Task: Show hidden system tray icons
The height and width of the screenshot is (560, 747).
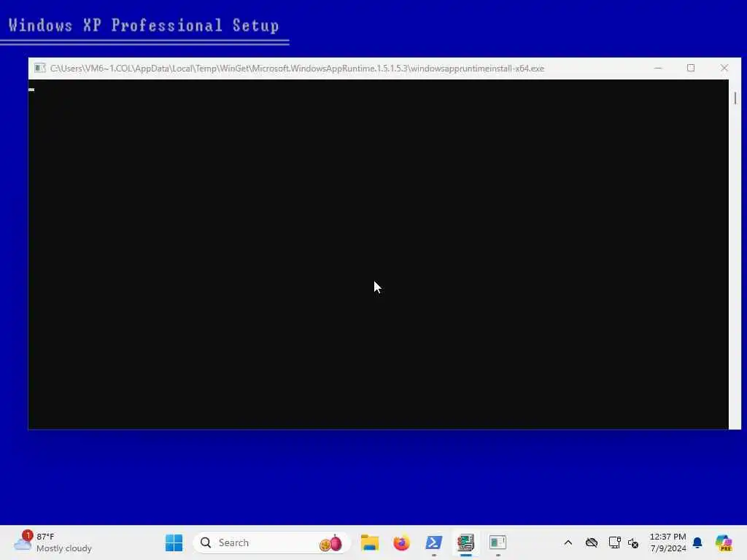Action: pyautogui.click(x=568, y=542)
